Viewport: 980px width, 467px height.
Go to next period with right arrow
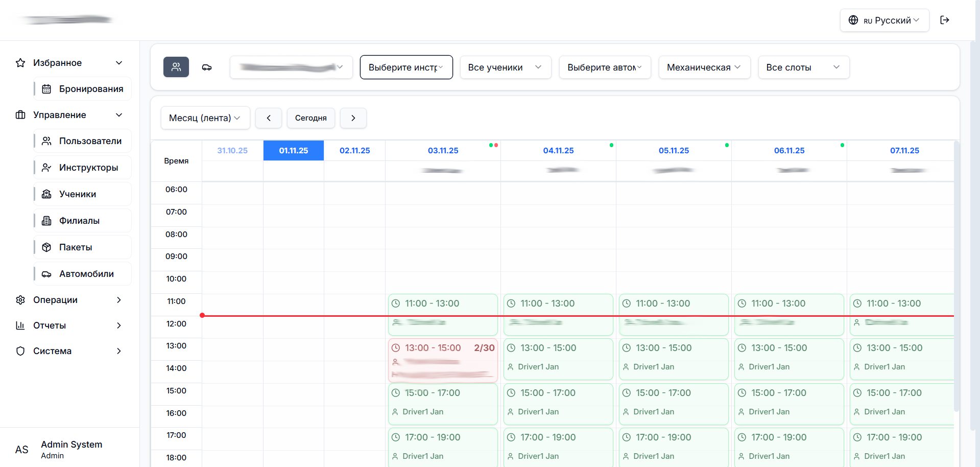(353, 118)
